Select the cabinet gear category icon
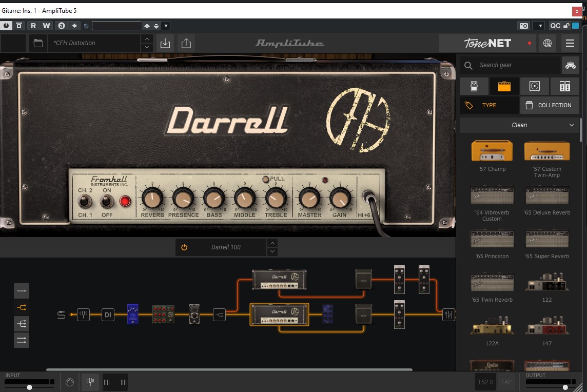The width and height of the screenshot is (587, 392). tap(535, 86)
